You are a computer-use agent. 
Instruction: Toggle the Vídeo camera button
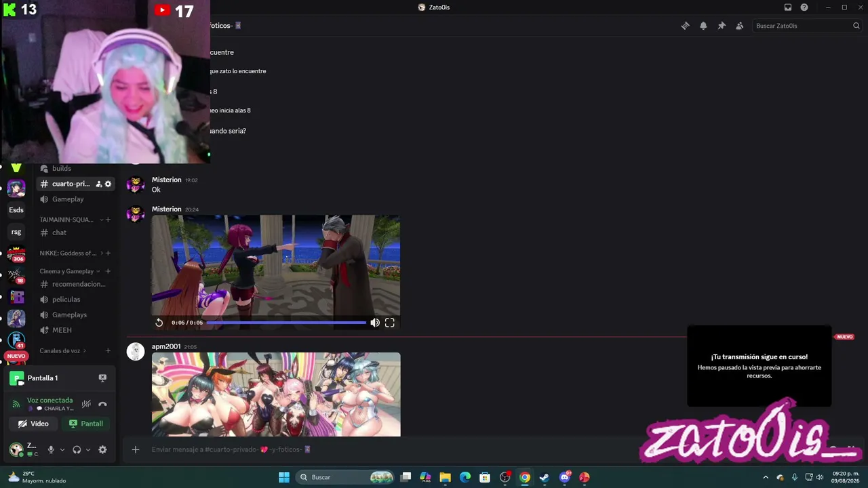coord(34,424)
